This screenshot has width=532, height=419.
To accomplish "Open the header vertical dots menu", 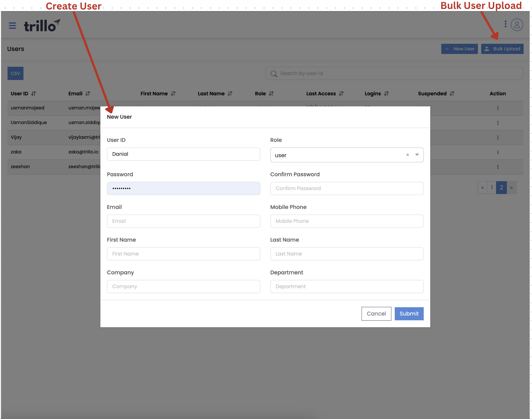I will pos(505,24).
